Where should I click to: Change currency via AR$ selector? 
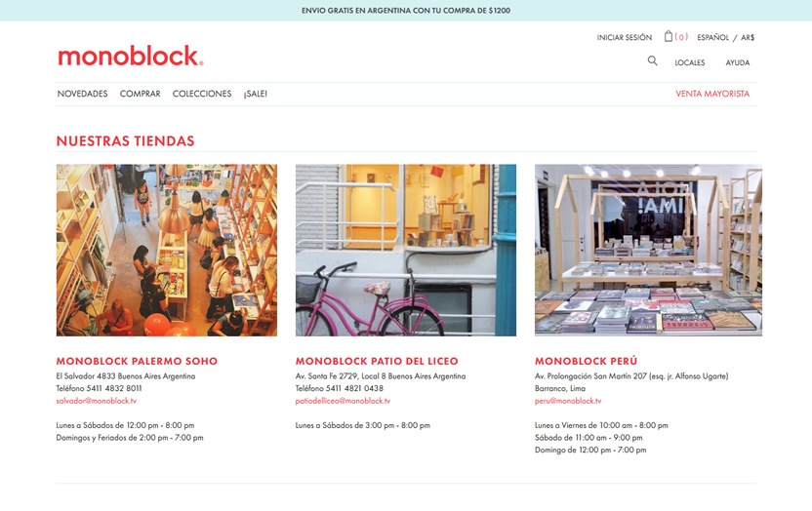click(748, 37)
